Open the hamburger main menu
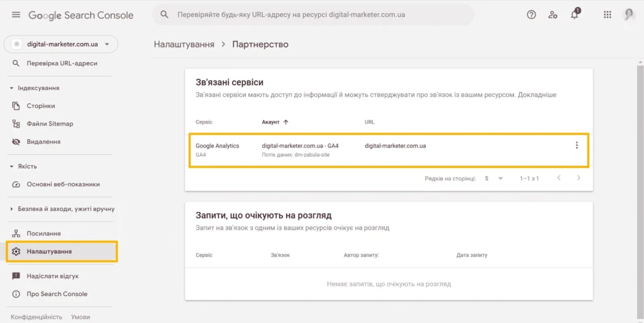The width and height of the screenshot is (644, 323). pyautogui.click(x=16, y=14)
